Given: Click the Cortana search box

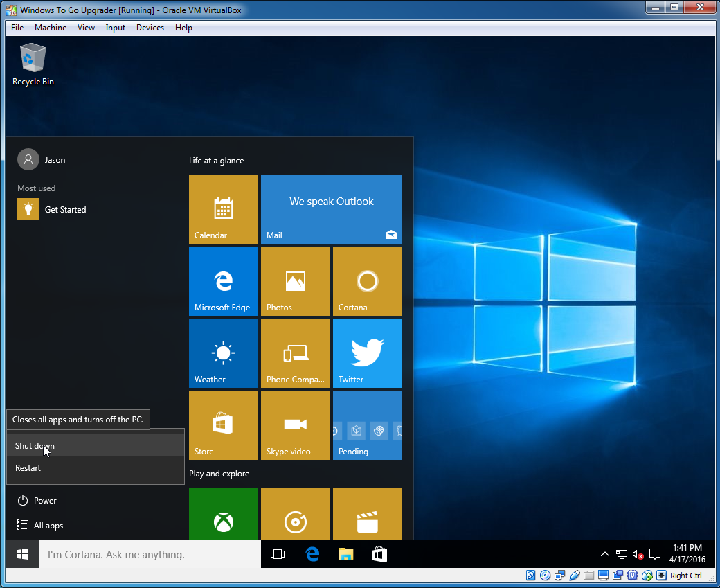Looking at the screenshot, I should tap(150, 555).
